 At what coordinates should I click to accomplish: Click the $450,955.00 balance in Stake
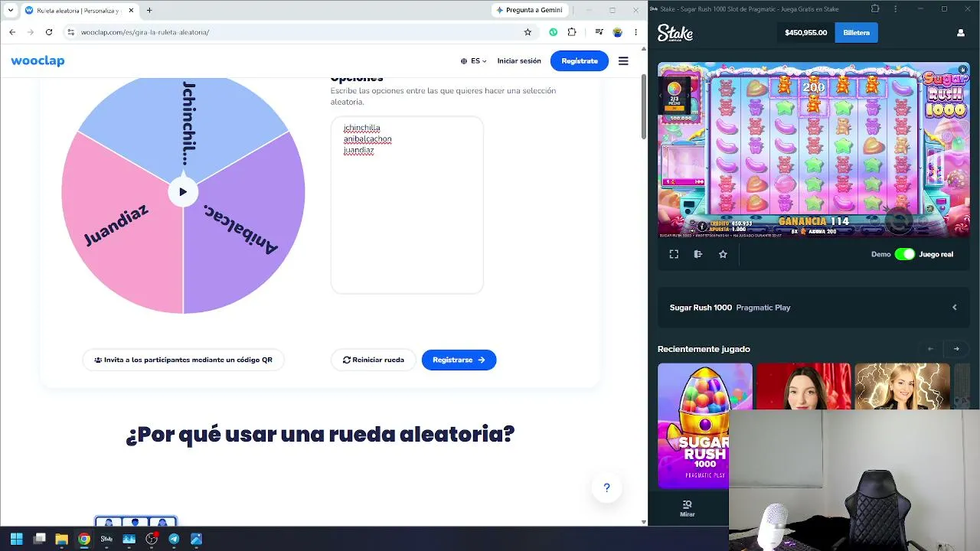tap(805, 33)
